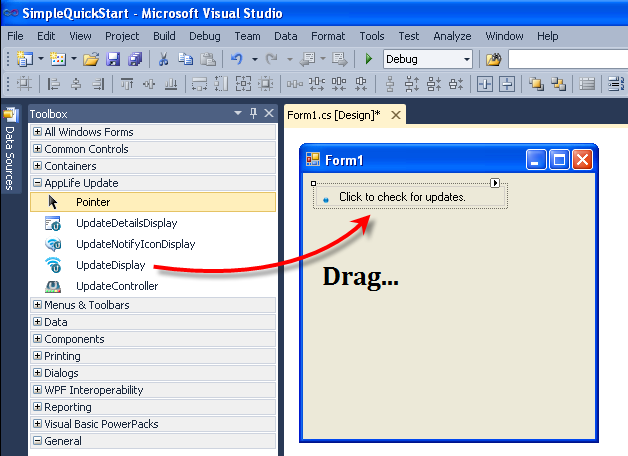628x456 pixels.
Task: Open the Build menu
Action: coord(164,36)
